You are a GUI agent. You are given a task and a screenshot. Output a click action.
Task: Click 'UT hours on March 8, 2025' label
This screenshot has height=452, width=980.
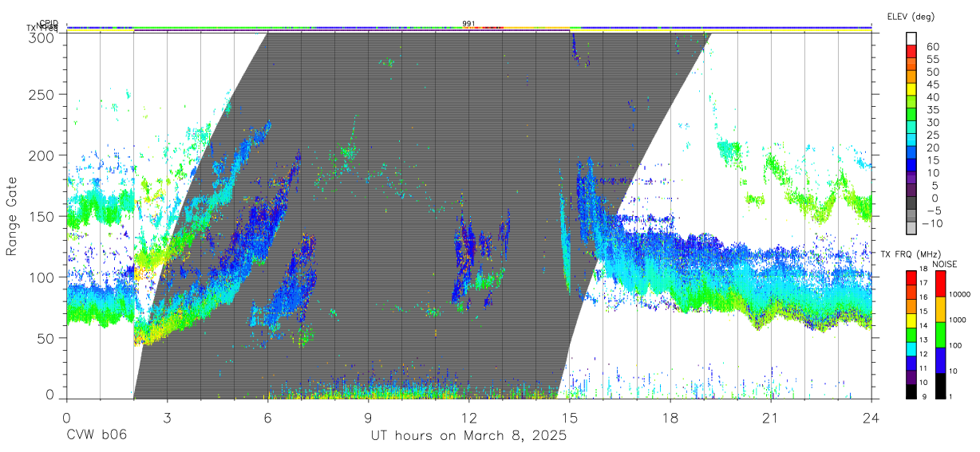click(468, 436)
